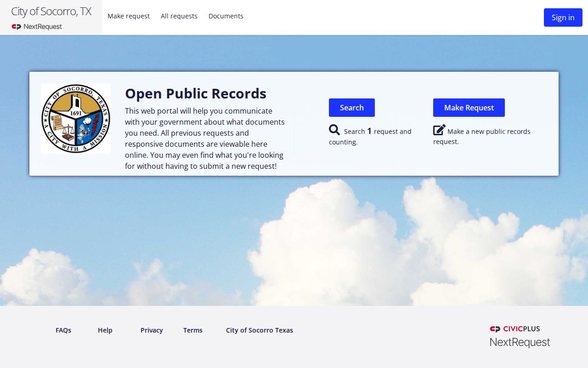Click the NextRequest logo in header
The image size is (588, 368).
tap(37, 27)
